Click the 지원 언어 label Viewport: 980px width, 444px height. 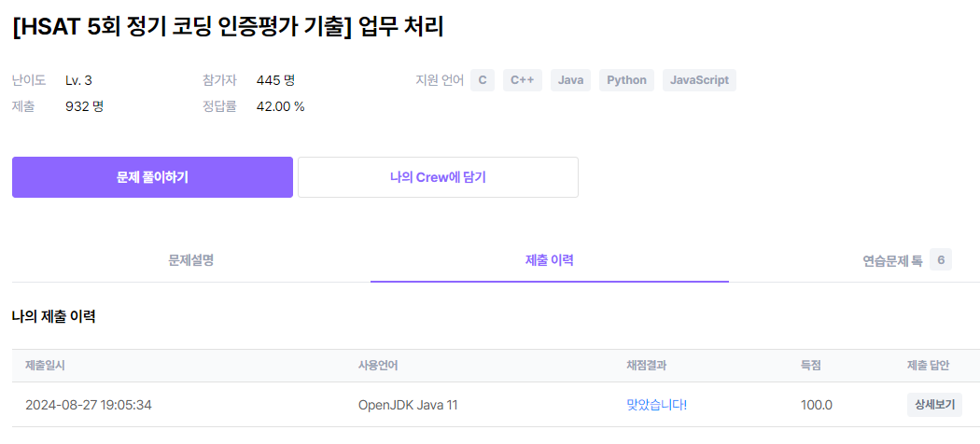tap(440, 80)
